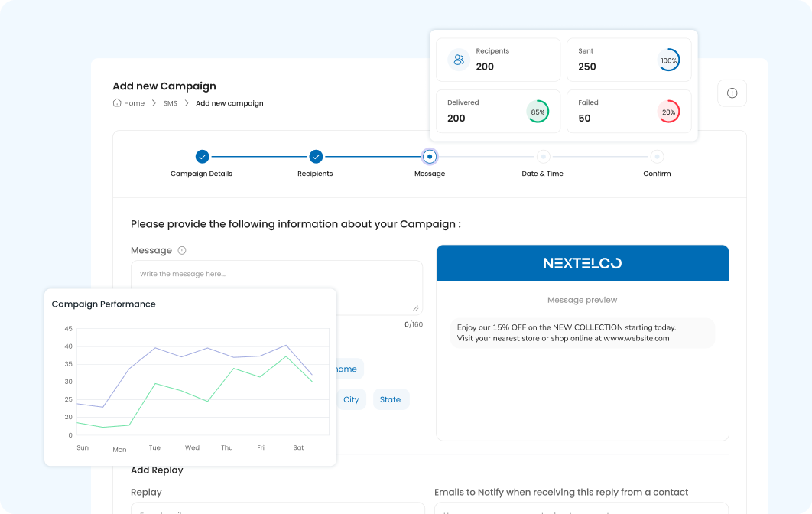Collapse the Add Replay section
This screenshot has height=514, width=812.
click(x=723, y=470)
